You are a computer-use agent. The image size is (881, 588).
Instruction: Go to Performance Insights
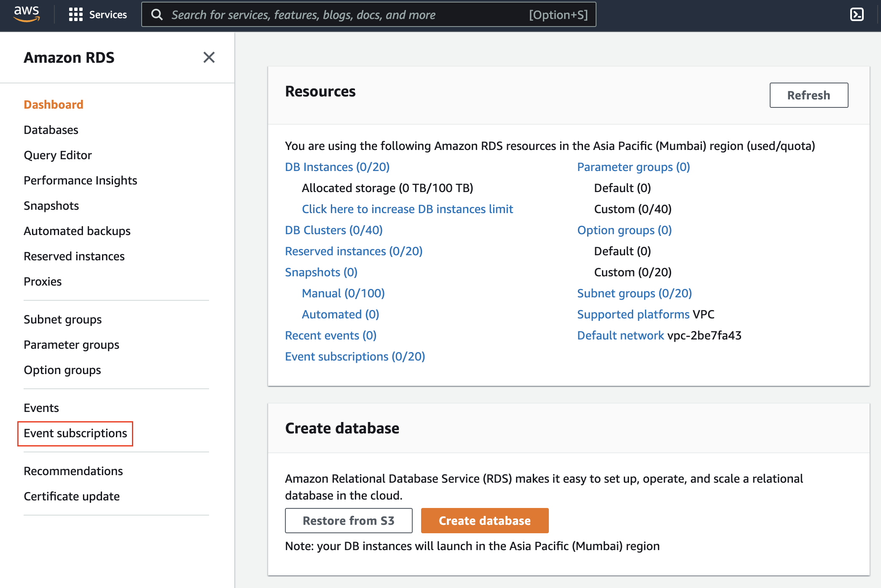(80, 180)
